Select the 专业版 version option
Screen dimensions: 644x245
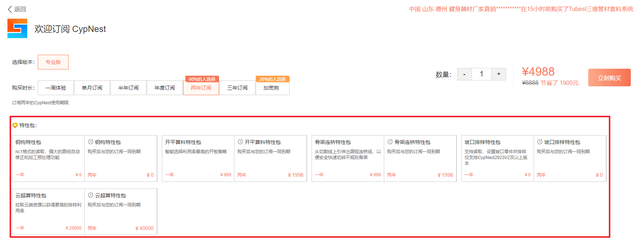point(53,62)
